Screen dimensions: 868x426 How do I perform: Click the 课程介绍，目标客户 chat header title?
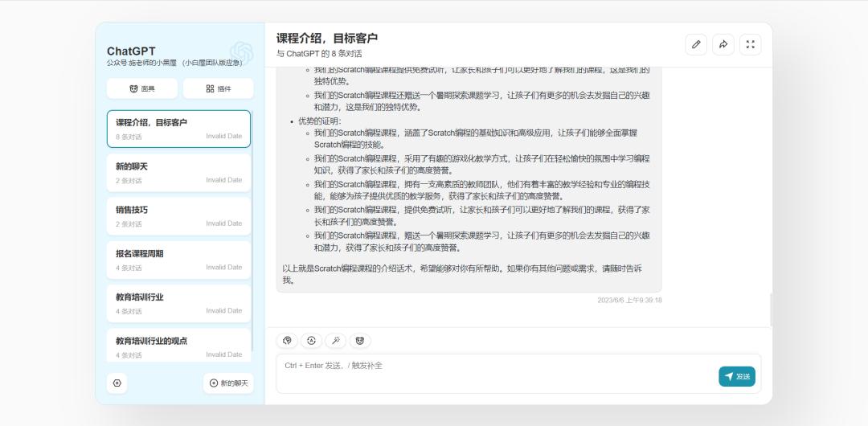[327, 39]
